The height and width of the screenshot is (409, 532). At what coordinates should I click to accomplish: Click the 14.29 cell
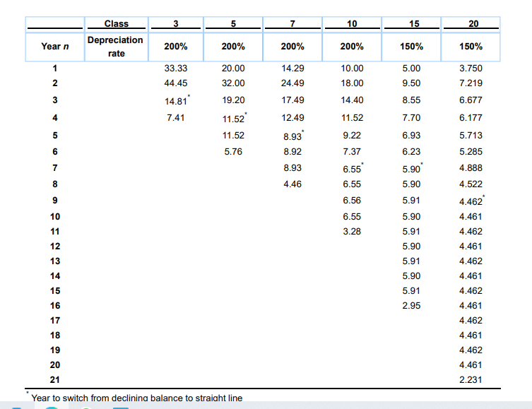pyautogui.click(x=292, y=69)
